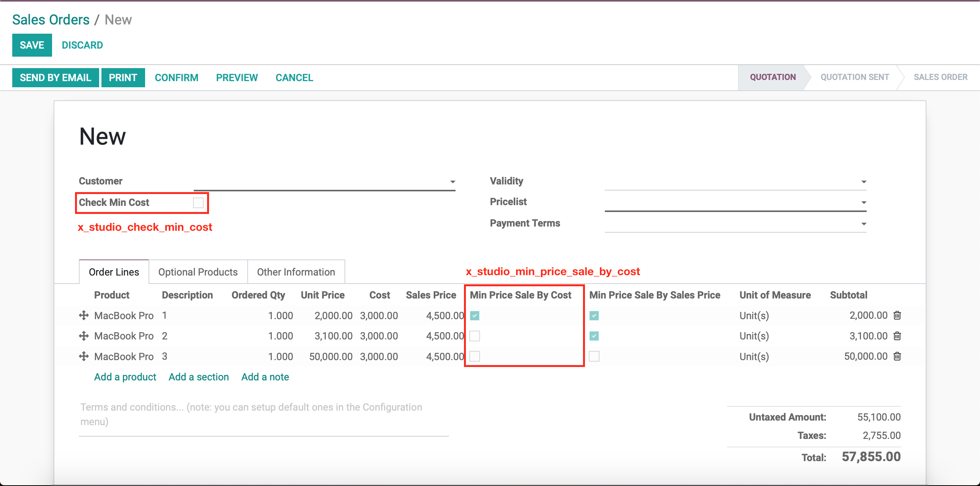The height and width of the screenshot is (486, 980).
Task: Grab the drag handle of the first order line
Action: 83,315
